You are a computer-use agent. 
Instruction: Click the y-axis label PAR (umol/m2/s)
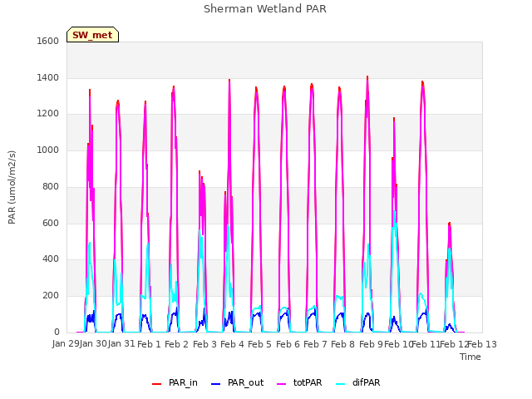[12, 187]
